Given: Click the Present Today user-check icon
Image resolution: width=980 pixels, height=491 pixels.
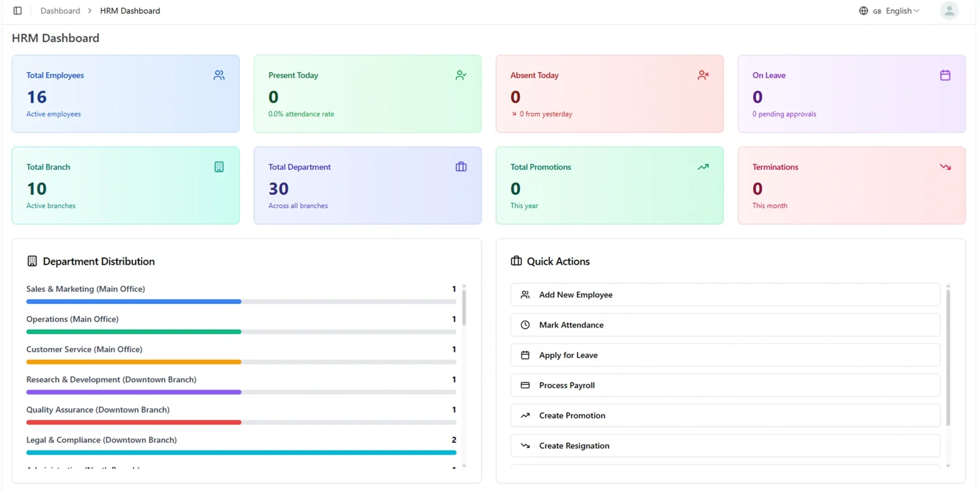Looking at the screenshot, I should pos(461,75).
